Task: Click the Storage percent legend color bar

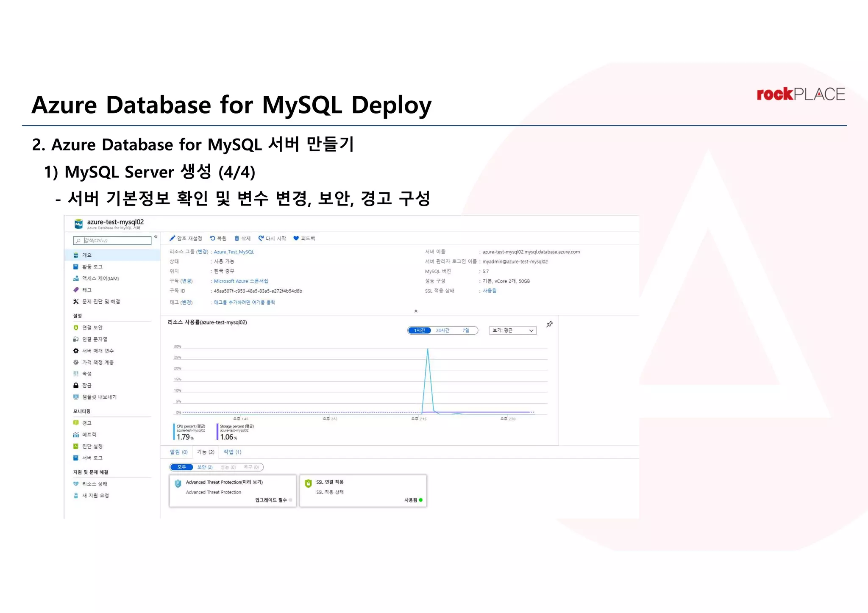Action: coord(217,432)
